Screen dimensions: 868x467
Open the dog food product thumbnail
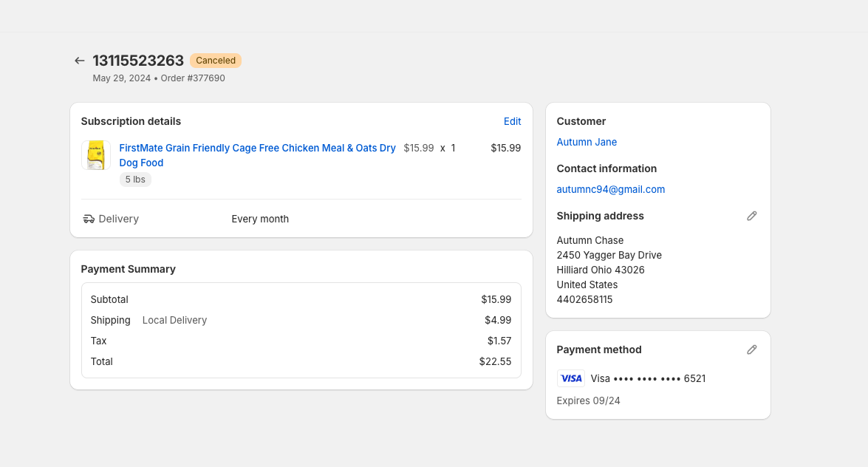[96, 155]
